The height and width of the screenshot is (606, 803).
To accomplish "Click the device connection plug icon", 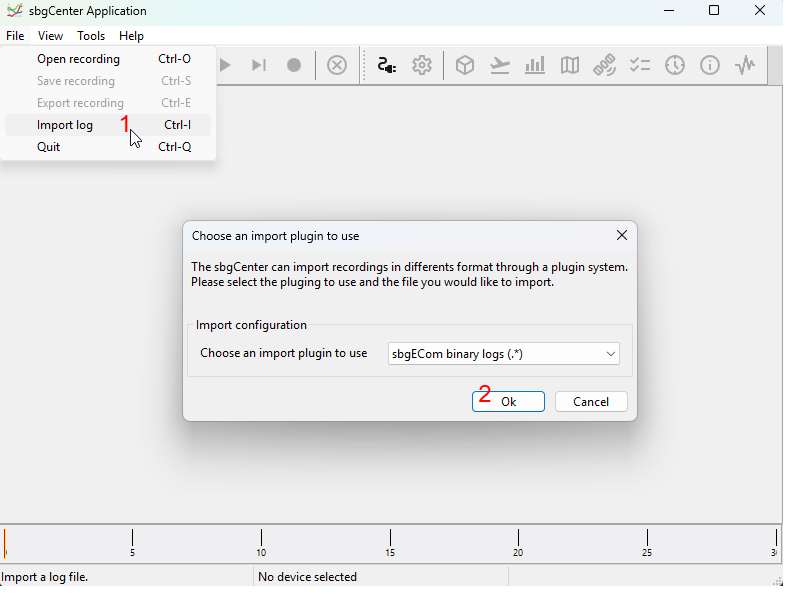I will (x=387, y=65).
